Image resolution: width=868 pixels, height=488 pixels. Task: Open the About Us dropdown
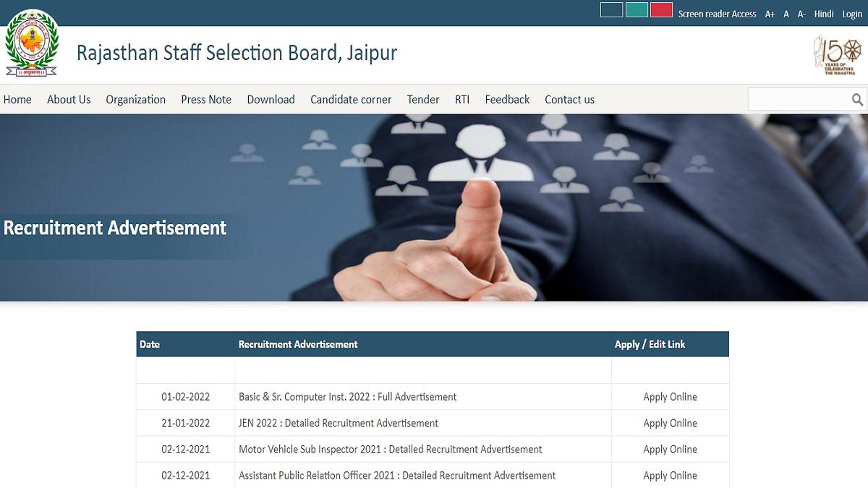click(69, 99)
